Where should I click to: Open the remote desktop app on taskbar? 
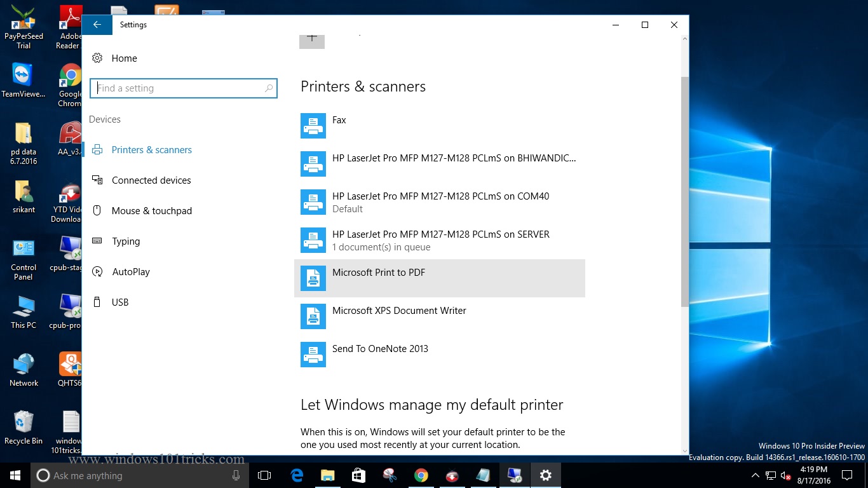[x=515, y=475]
